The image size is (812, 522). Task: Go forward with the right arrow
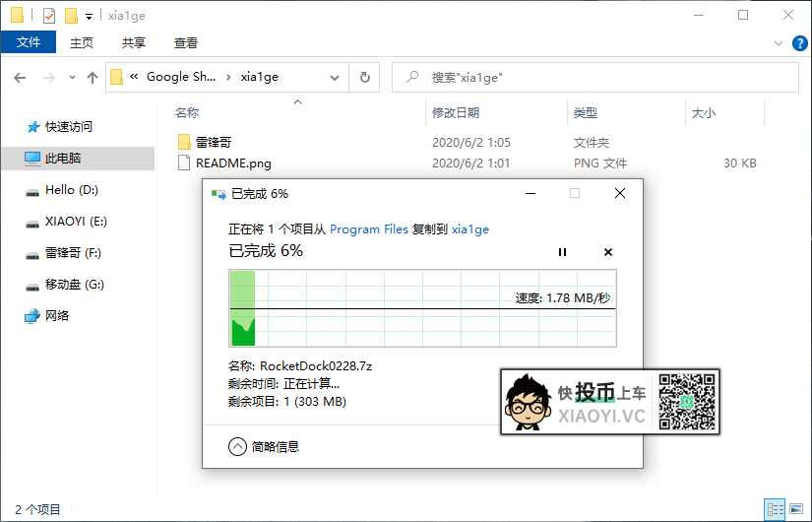point(48,78)
